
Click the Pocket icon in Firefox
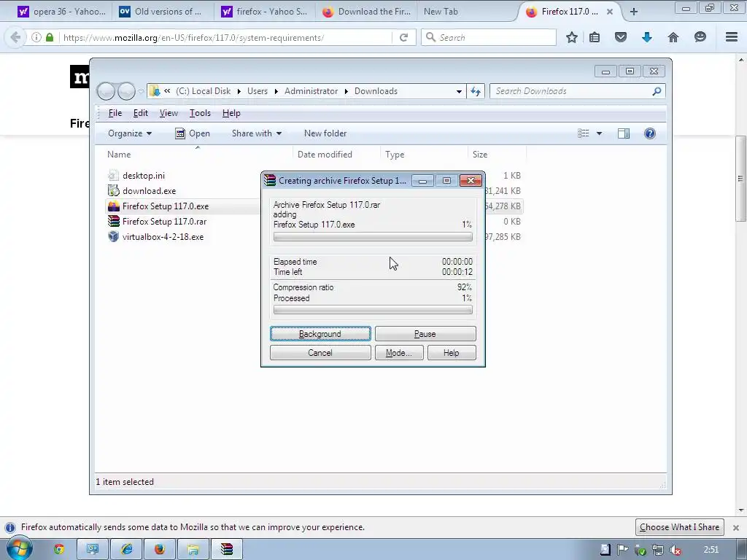click(620, 37)
